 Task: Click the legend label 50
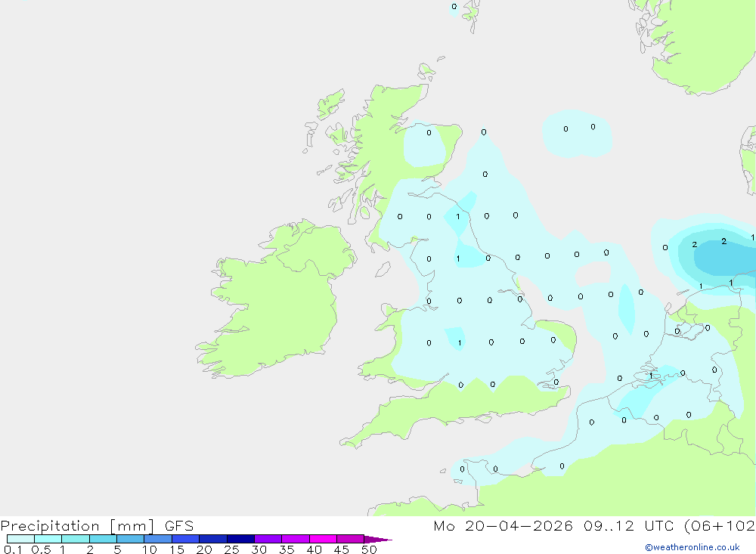coord(369,549)
